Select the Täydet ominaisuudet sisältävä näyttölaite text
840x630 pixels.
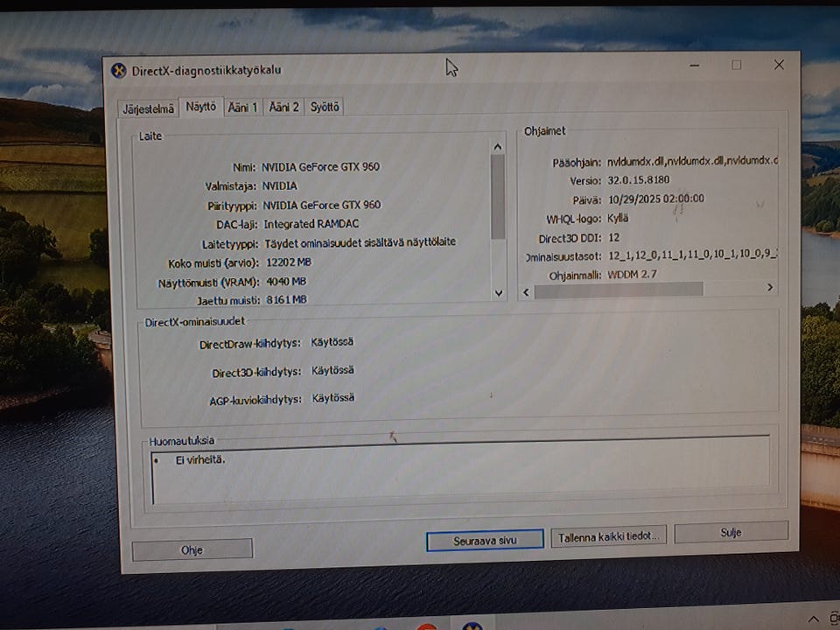pyautogui.click(x=360, y=242)
